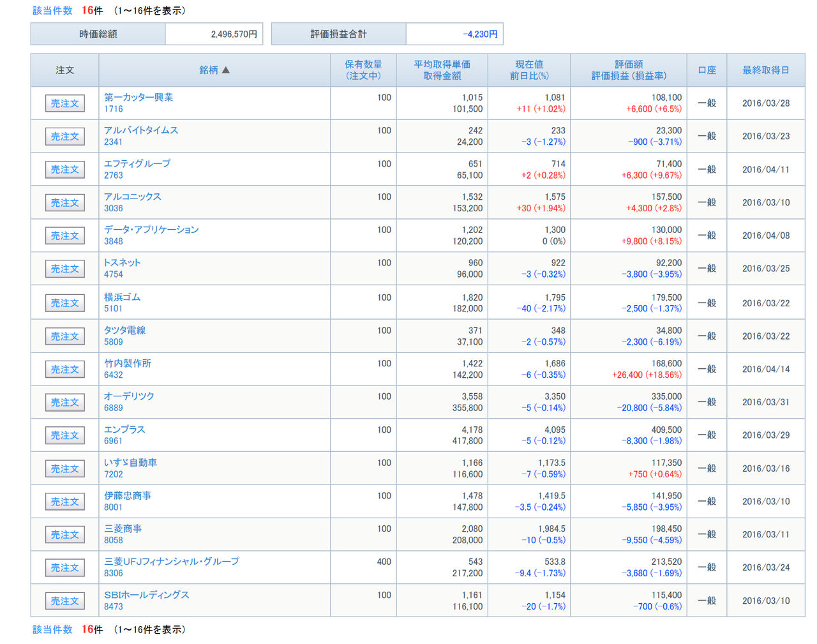Click 売注文 button for トスネット
Image resolution: width=817 pixels, height=644 pixels.
coord(65,269)
